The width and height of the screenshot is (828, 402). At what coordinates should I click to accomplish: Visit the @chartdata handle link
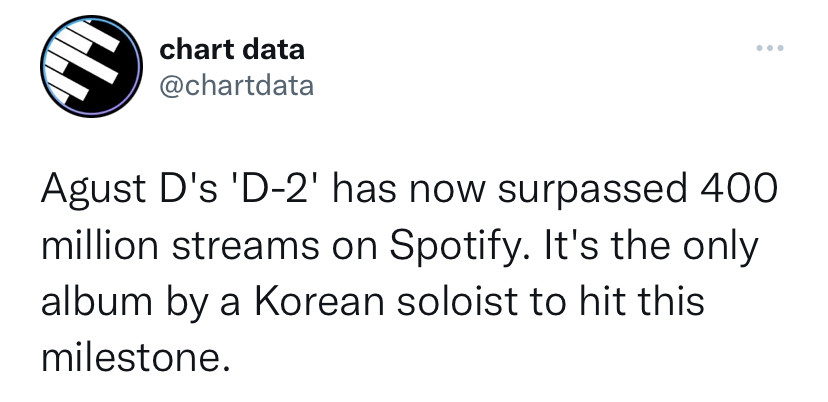tap(237, 86)
